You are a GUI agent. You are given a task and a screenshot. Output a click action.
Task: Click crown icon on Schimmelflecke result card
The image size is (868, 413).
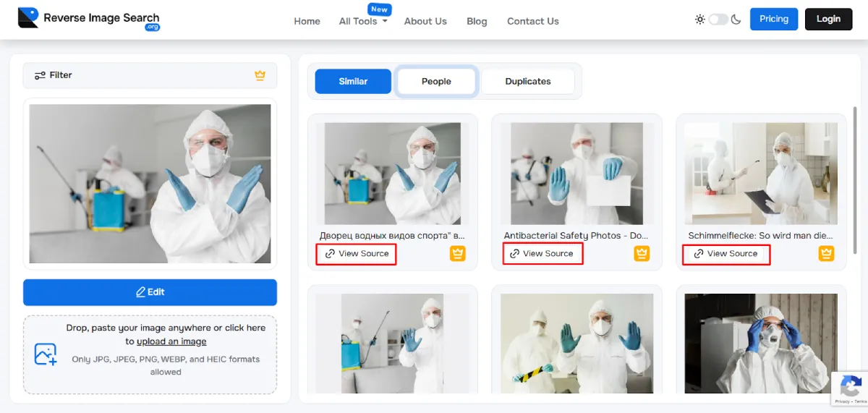click(826, 253)
